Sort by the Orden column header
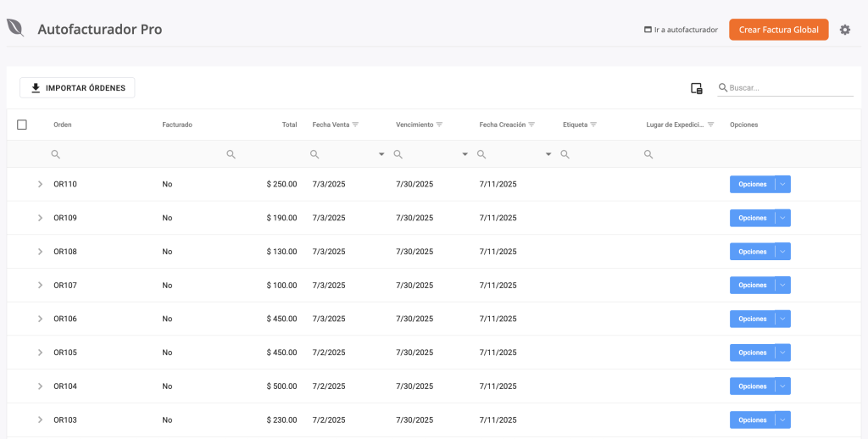Image resolution: width=868 pixels, height=439 pixels. tap(63, 125)
